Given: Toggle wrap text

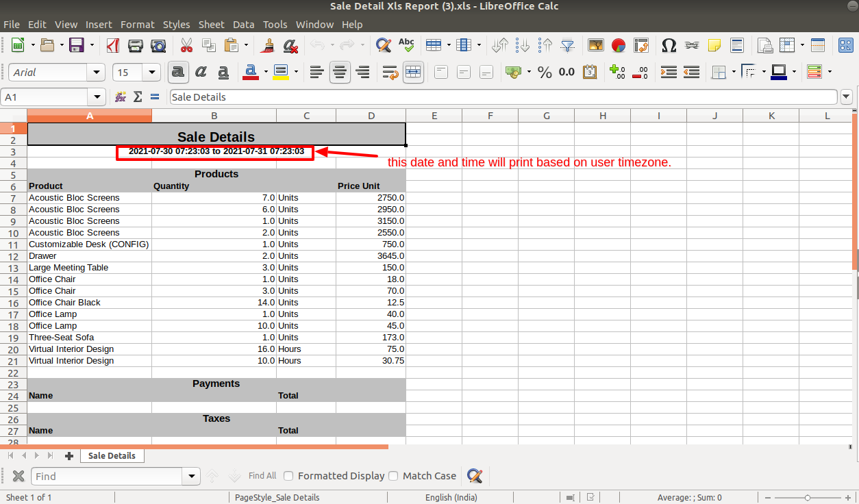Looking at the screenshot, I should pyautogui.click(x=390, y=72).
